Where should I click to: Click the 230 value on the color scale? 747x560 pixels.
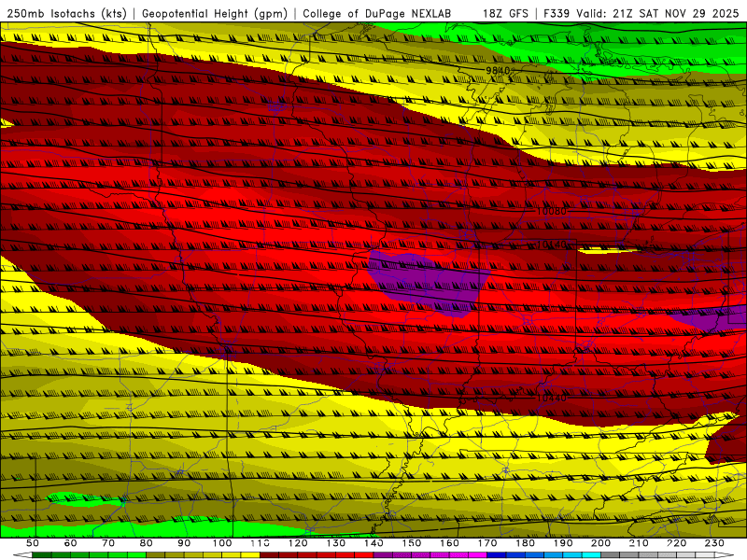(715, 543)
